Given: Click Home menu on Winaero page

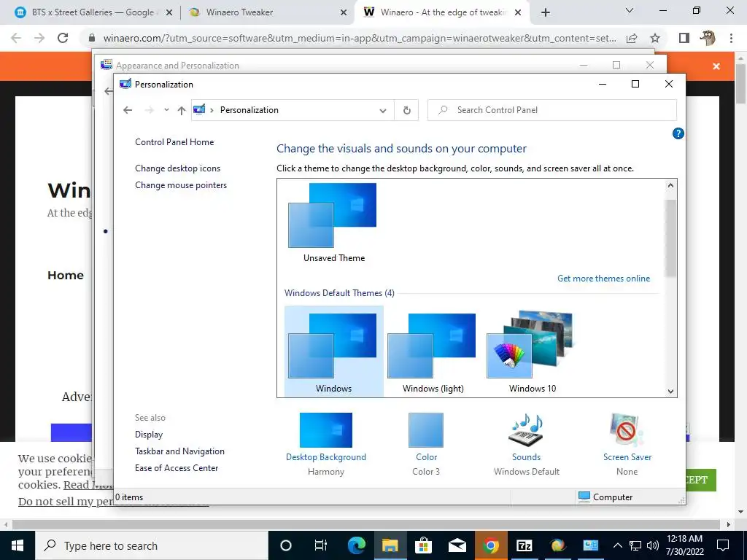Looking at the screenshot, I should [x=66, y=275].
